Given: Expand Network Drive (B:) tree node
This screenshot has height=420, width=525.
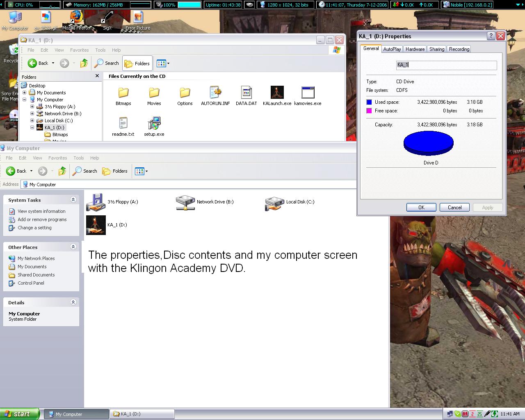Looking at the screenshot, I should click(x=32, y=114).
